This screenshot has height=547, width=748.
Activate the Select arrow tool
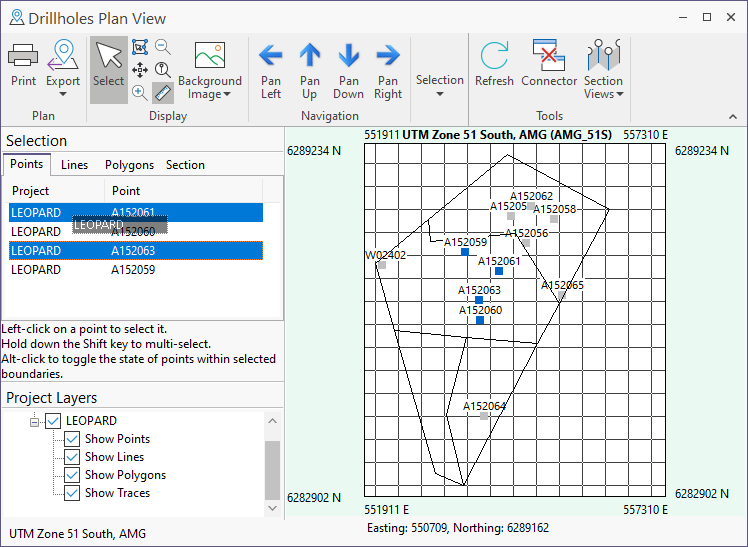[108, 65]
